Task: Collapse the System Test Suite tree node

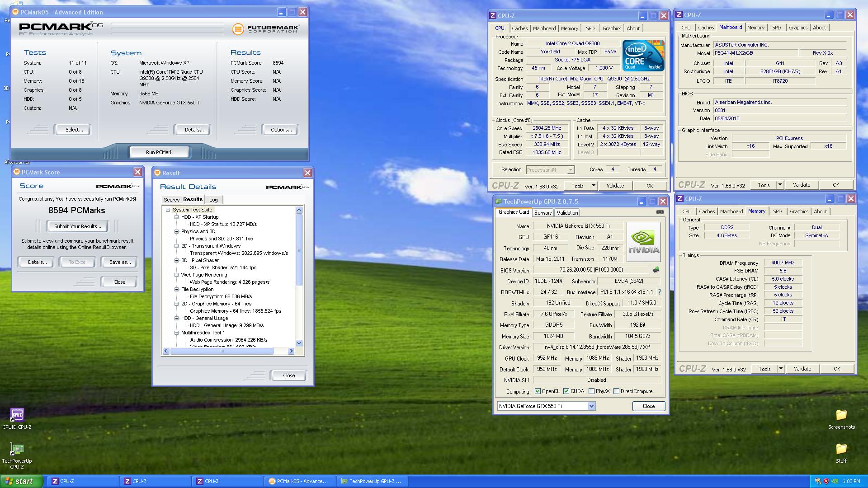Action: click(x=168, y=210)
